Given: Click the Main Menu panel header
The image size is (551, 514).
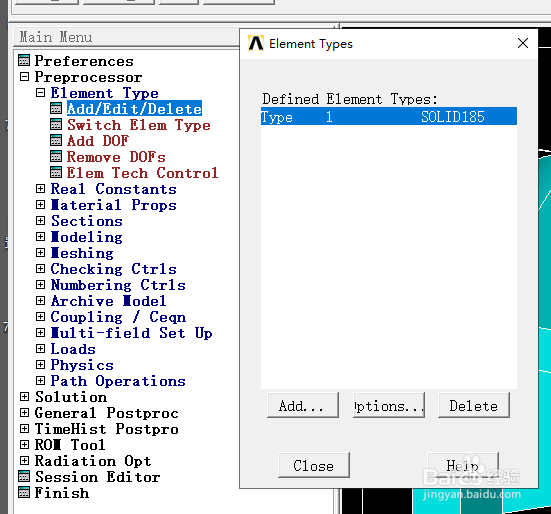Looking at the screenshot, I should coord(127,37).
